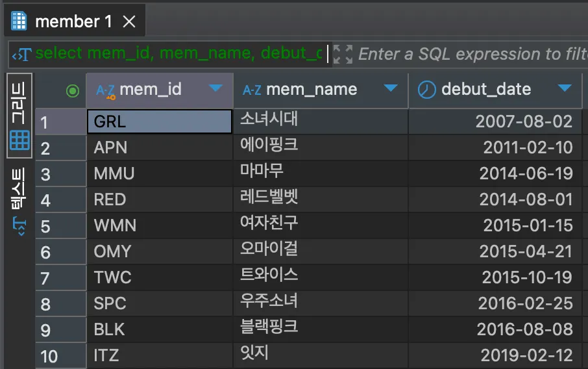Select the OMY cell
This screenshot has width=588, height=369.
pyautogui.click(x=160, y=252)
